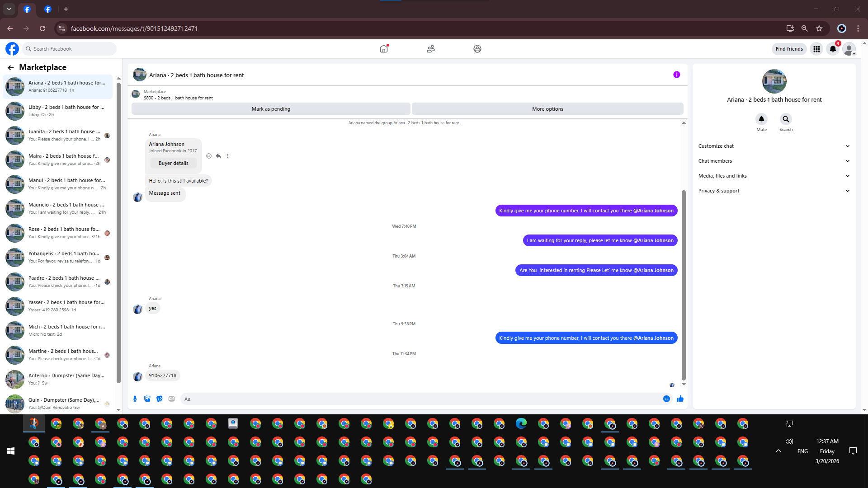Screen dimensions: 868x488
Task: Open Facebook notifications bell
Action: click(832, 49)
